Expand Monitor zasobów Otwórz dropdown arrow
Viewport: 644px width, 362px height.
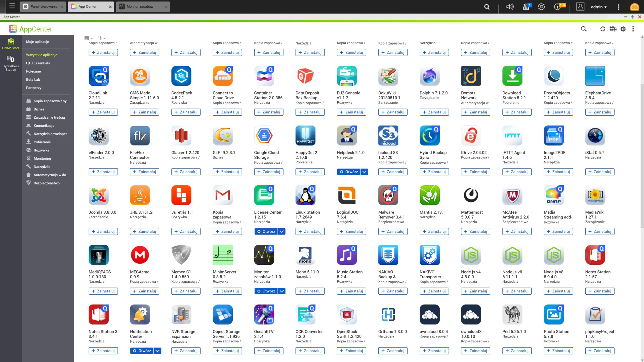[x=282, y=291]
